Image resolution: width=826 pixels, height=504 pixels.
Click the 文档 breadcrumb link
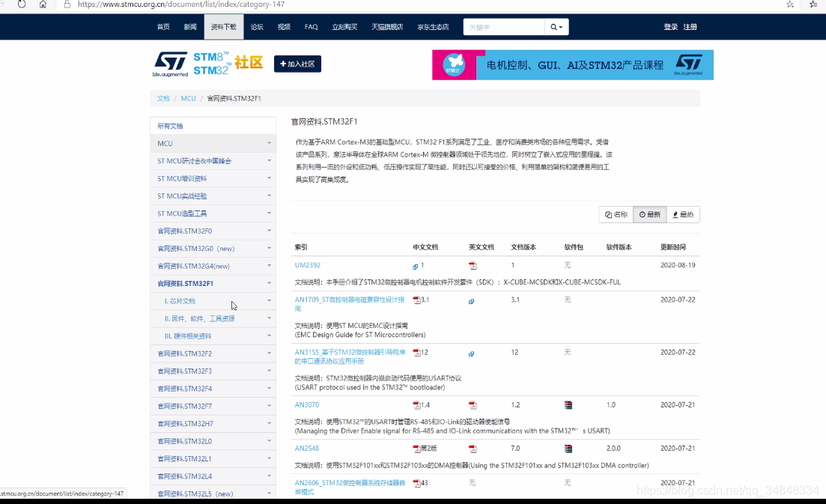point(163,99)
